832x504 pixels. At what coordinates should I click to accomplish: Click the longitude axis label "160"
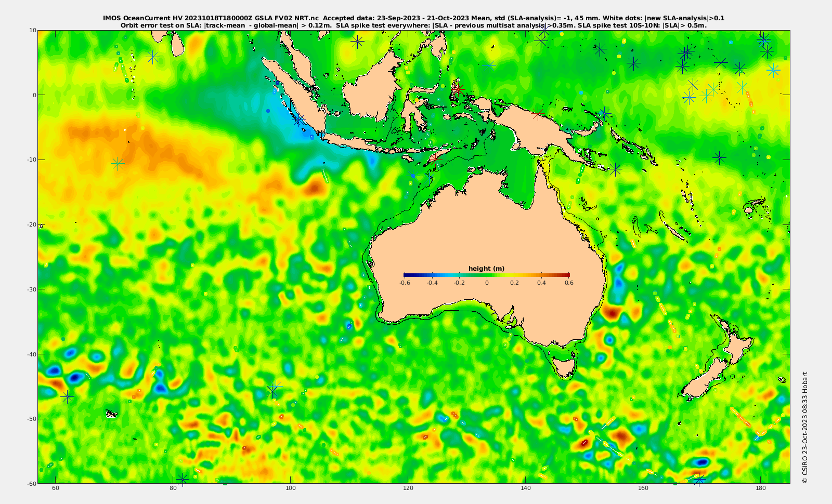(x=643, y=488)
